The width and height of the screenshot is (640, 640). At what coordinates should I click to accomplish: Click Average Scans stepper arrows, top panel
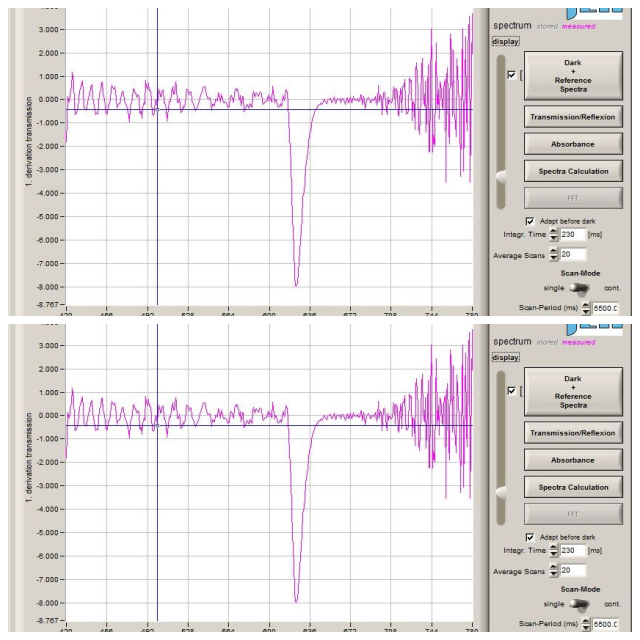(x=555, y=255)
